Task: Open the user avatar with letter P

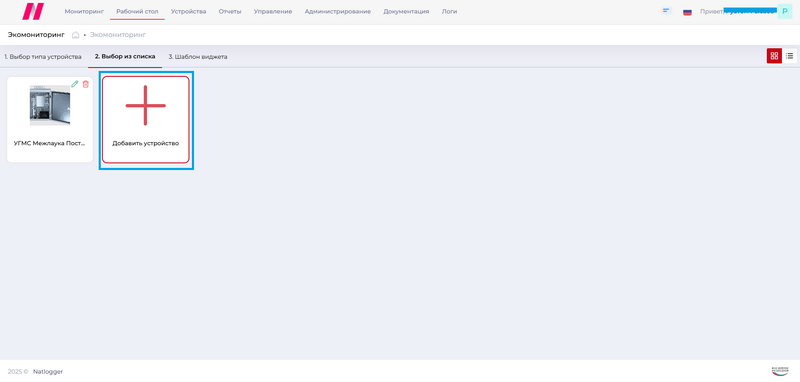Action: click(784, 11)
